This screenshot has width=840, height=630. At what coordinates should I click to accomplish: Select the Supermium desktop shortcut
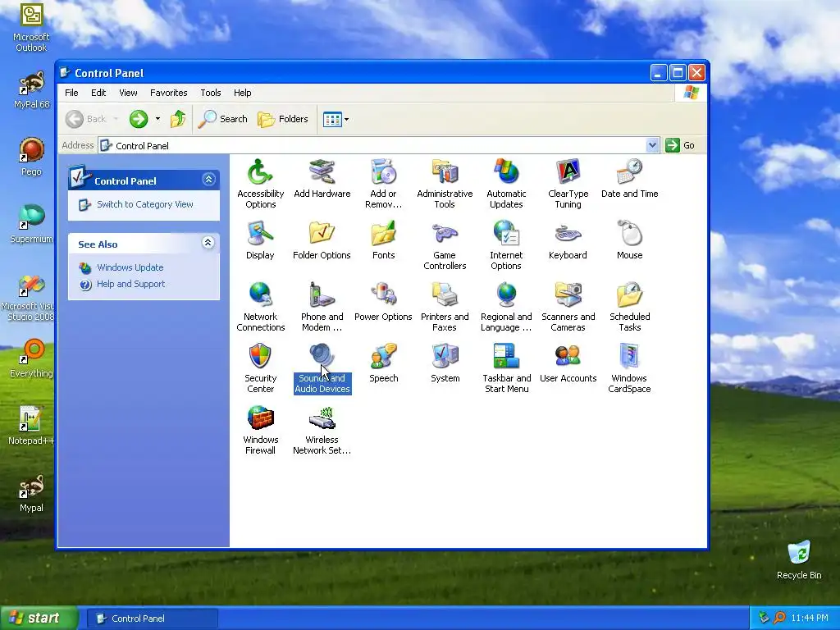click(31, 223)
